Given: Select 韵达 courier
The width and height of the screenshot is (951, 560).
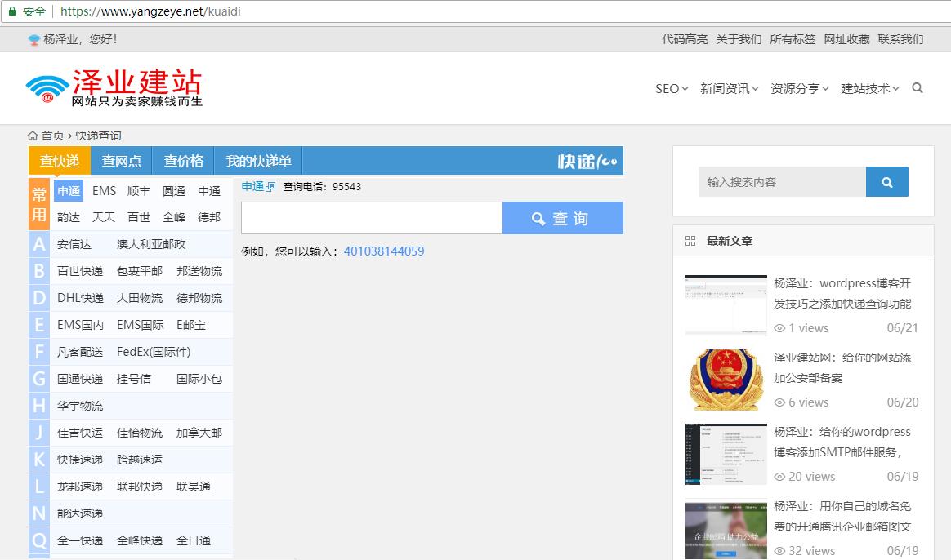Looking at the screenshot, I should pyautogui.click(x=69, y=217).
